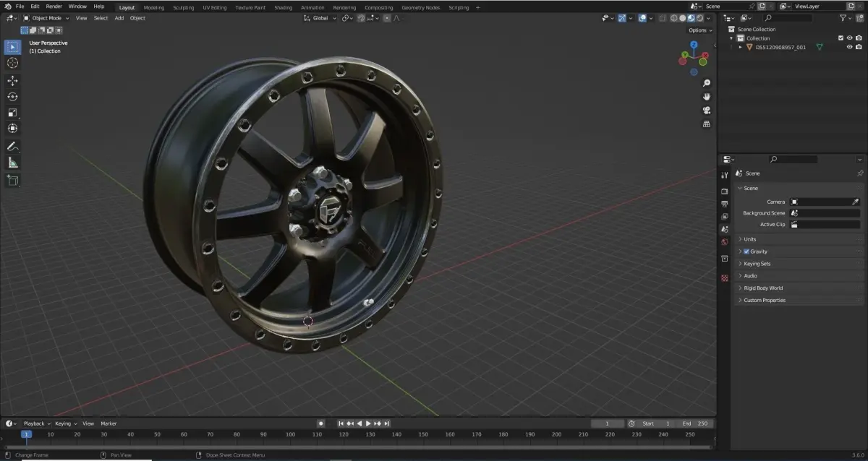Open the Edit menu
The height and width of the screenshot is (461, 868).
point(35,7)
